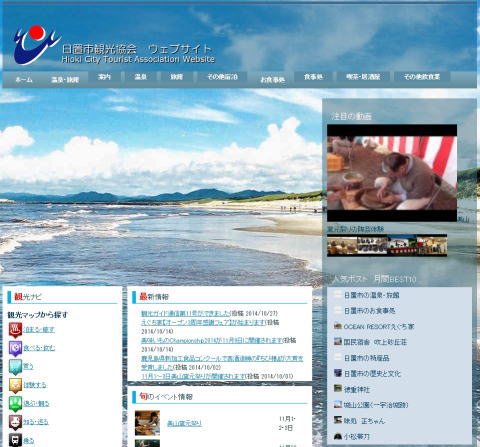Select the 喫茶・居酒屋 menu tab
This screenshot has height=447, width=480.
tap(363, 77)
